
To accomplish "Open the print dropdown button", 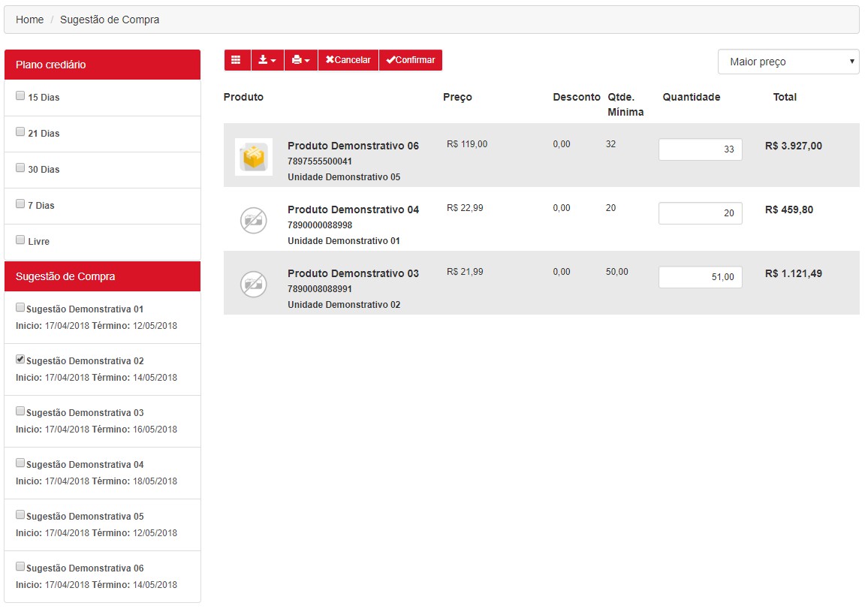I will pyautogui.click(x=301, y=60).
